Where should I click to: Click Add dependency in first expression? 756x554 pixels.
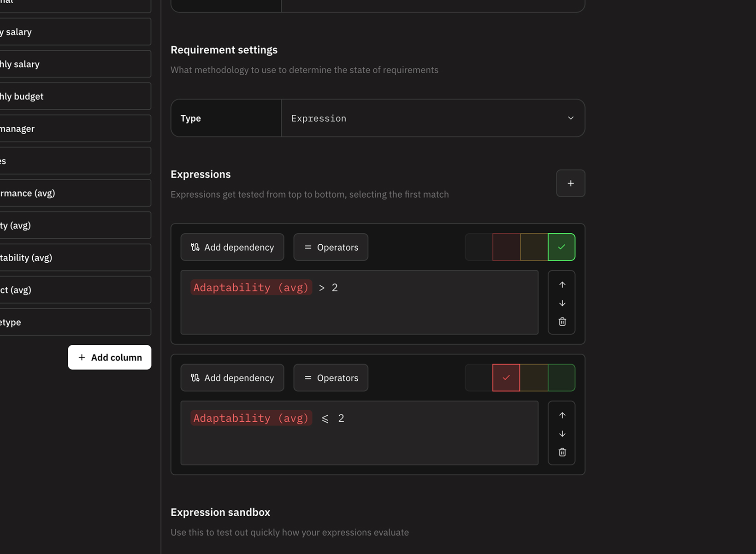pos(232,248)
